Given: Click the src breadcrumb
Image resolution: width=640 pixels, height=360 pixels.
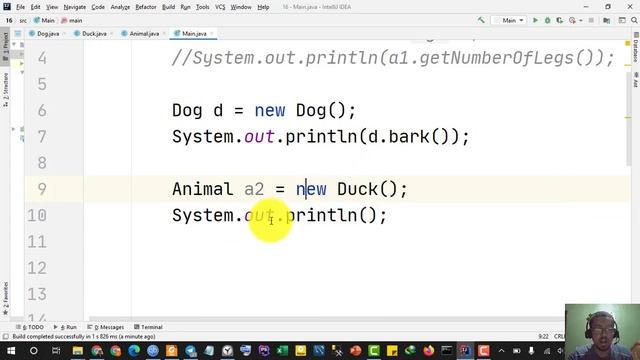Looking at the screenshot, I should click(x=23, y=20).
